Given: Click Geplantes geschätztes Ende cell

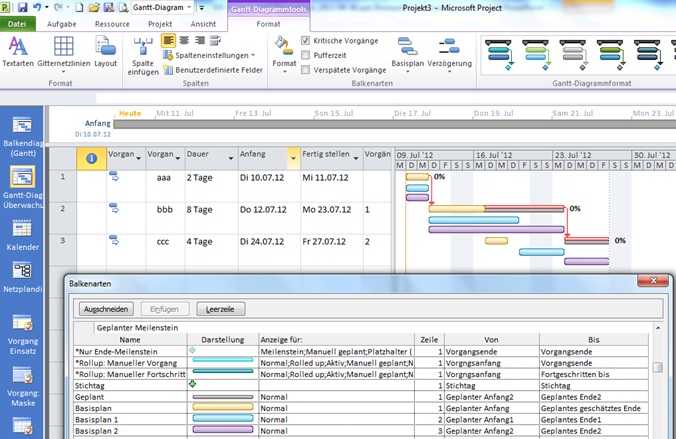Looking at the screenshot, I should click(593, 408).
